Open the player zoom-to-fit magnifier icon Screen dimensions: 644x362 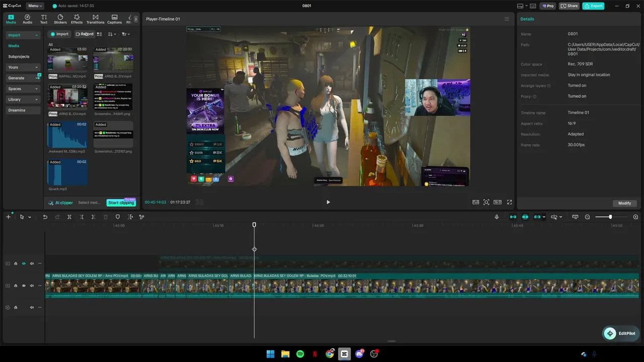point(486,202)
